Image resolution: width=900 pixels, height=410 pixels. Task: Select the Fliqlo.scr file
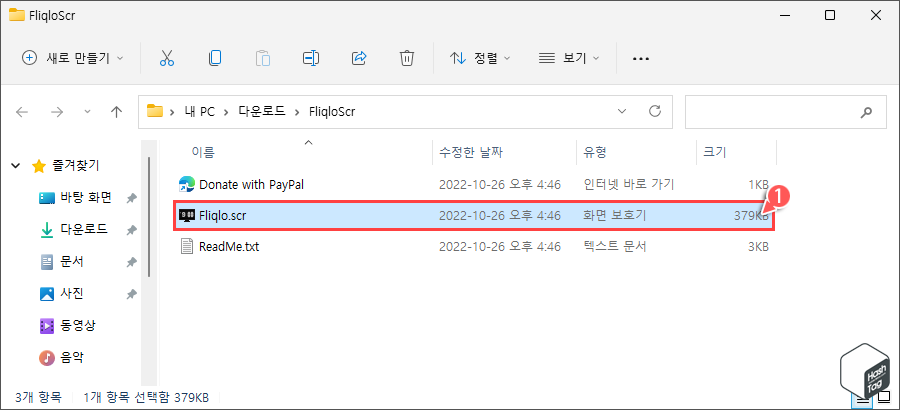pos(475,216)
